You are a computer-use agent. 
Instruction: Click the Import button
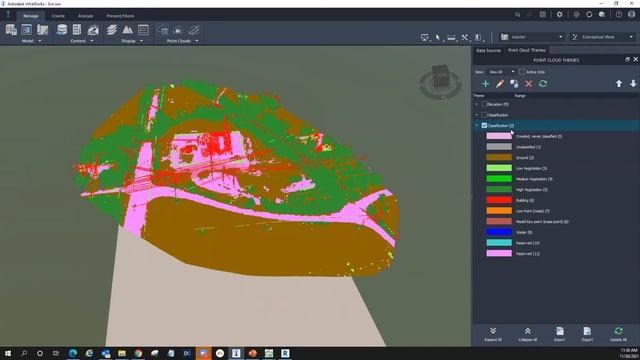coord(560,334)
